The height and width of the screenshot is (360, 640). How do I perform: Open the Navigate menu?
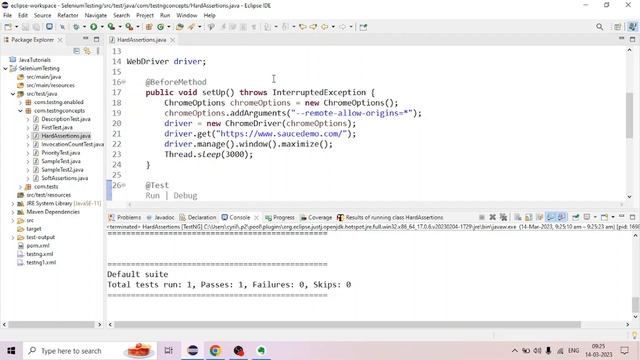coord(96,15)
